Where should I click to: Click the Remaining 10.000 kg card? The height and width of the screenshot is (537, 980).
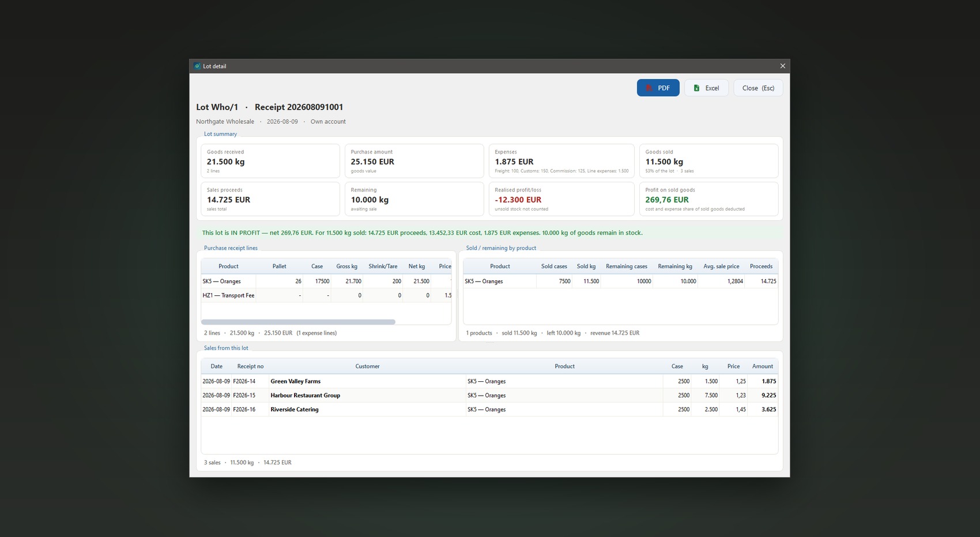pyautogui.click(x=414, y=199)
